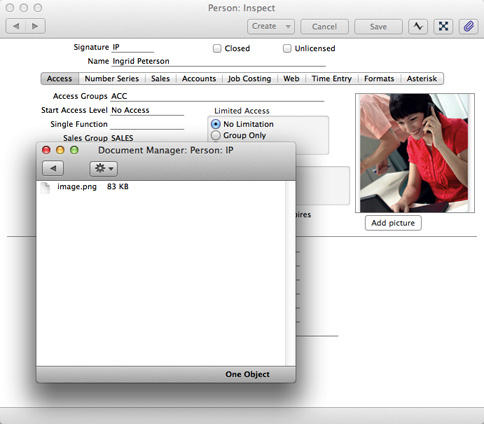
Task: Open the Create dropdown menu
Action: pos(271,26)
